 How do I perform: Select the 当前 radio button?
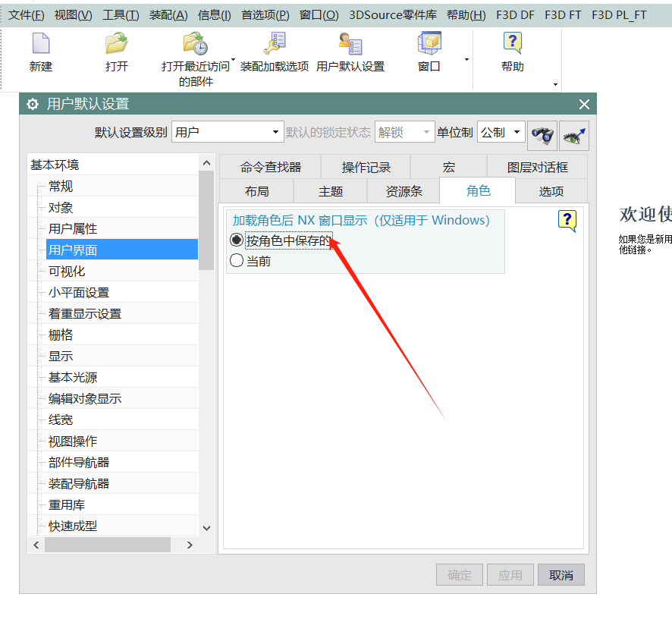point(237,260)
